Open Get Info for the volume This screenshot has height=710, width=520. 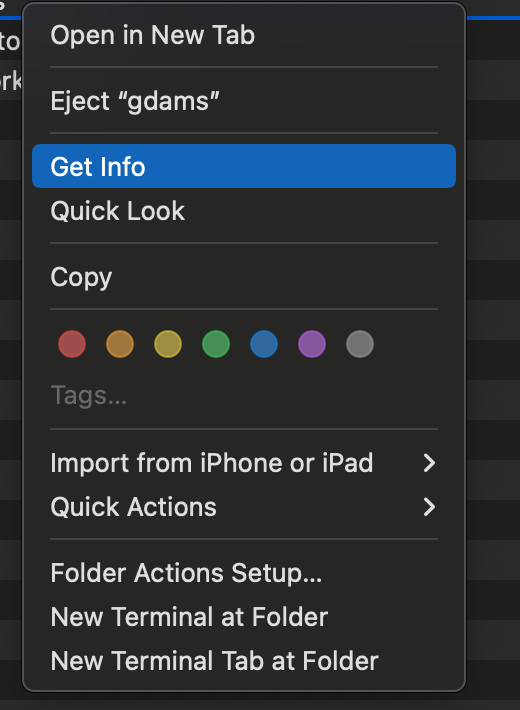[244, 166]
